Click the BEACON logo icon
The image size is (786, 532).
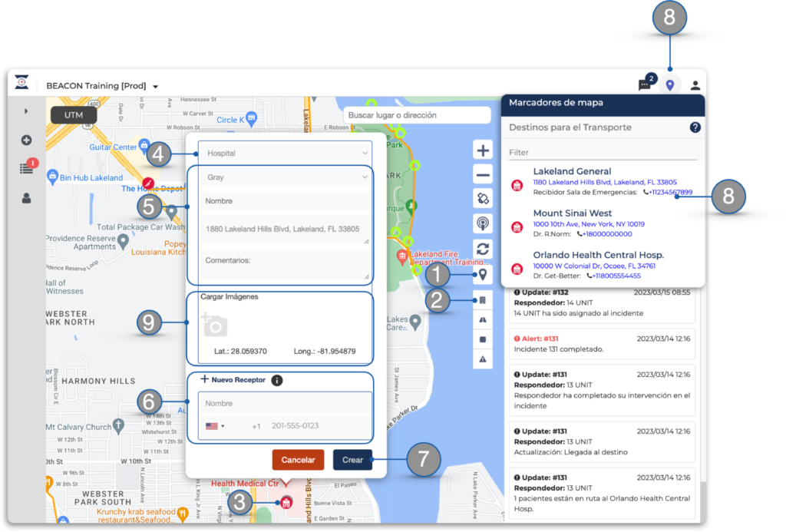[x=21, y=81]
